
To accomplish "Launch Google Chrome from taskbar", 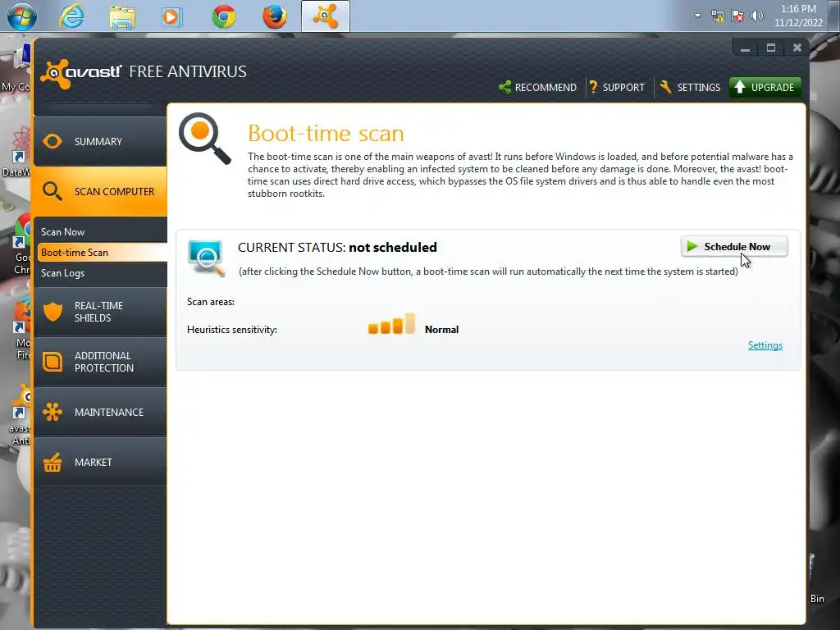I will (x=223, y=16).
